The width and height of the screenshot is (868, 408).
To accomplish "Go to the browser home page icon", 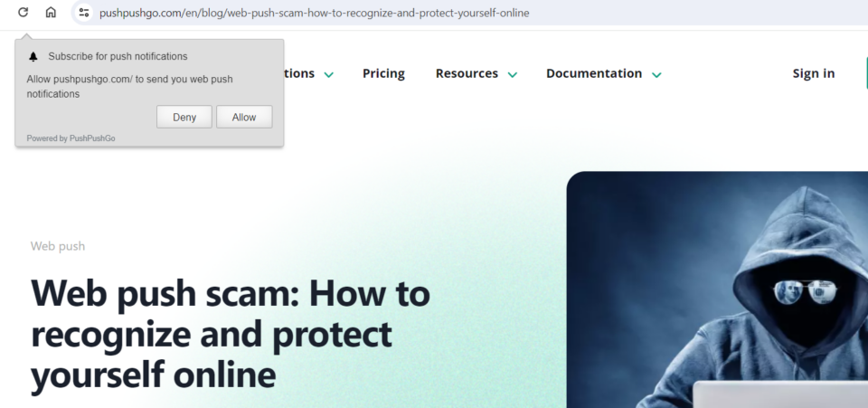I will click(x=51, y=13).
